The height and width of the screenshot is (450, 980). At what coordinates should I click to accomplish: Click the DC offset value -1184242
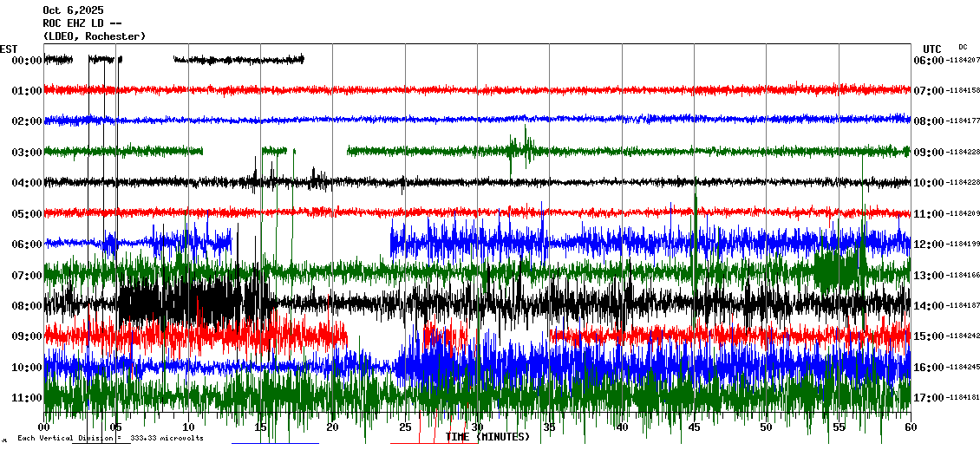(x=963, y=336)
